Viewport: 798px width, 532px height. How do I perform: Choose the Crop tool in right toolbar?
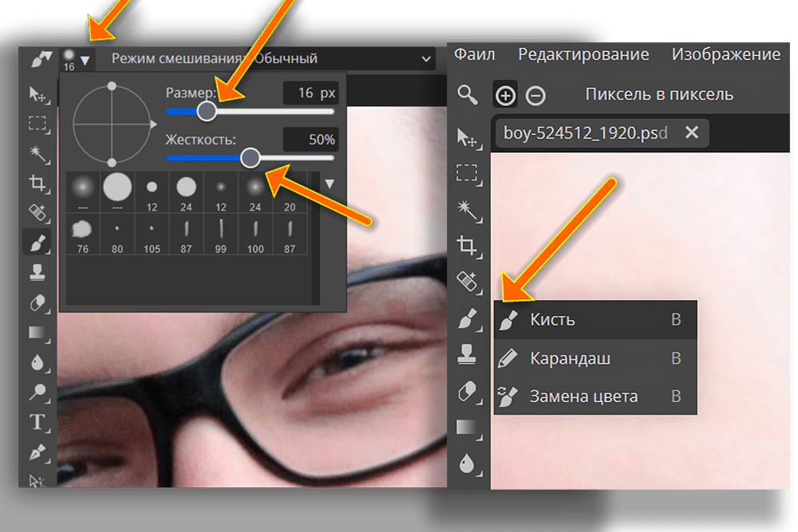468,246
